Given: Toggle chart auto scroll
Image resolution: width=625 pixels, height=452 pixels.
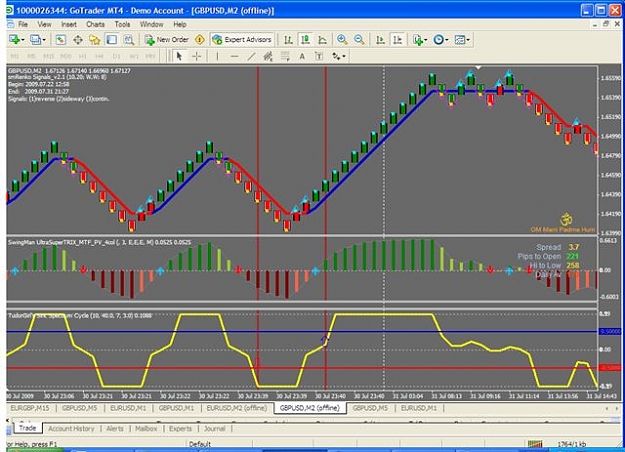Looking at the screenshot, I should click(380, 39).
